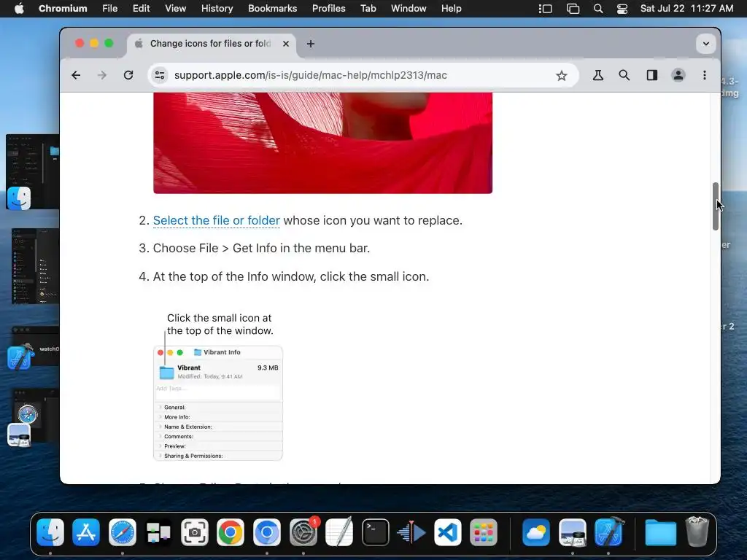
Task: Open the Help menu
Action: click(x=451, y=9)
